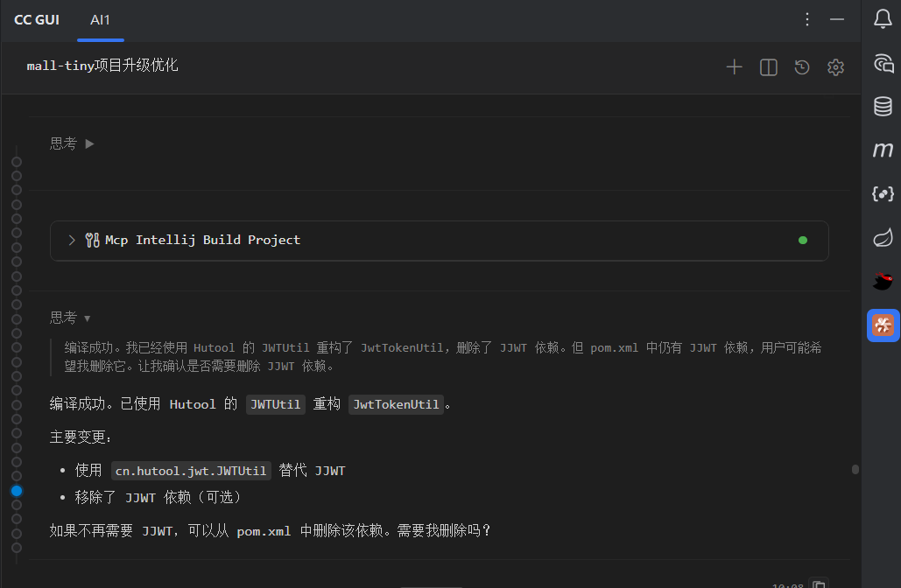Open the leaf icon in the right sidebar
This screenshot has height=588, width=901.
tap(882, 237)
